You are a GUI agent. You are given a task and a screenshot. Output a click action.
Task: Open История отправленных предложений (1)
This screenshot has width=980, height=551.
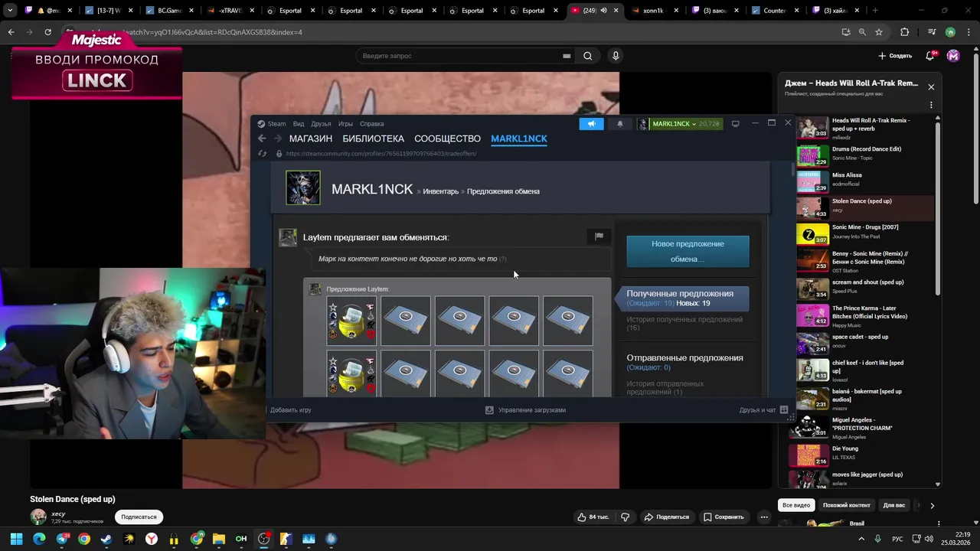665,387
